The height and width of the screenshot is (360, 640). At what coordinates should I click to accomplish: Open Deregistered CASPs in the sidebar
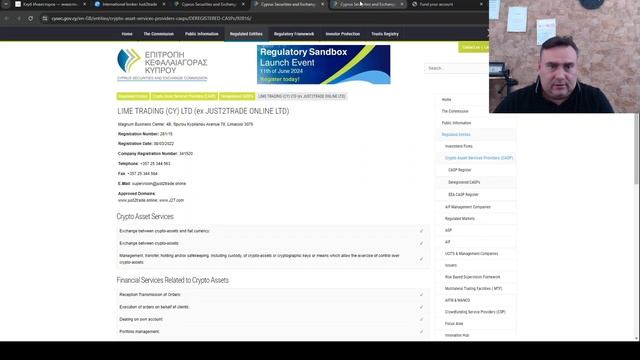464,182
